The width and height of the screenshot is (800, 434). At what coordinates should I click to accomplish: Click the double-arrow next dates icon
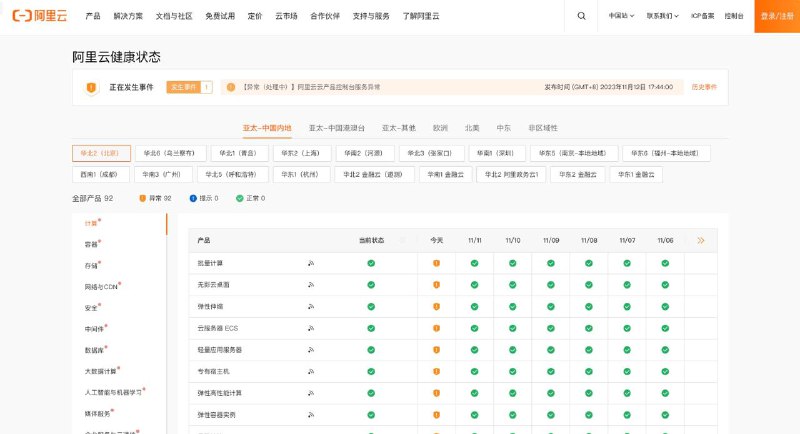click(x=701, y=241)
